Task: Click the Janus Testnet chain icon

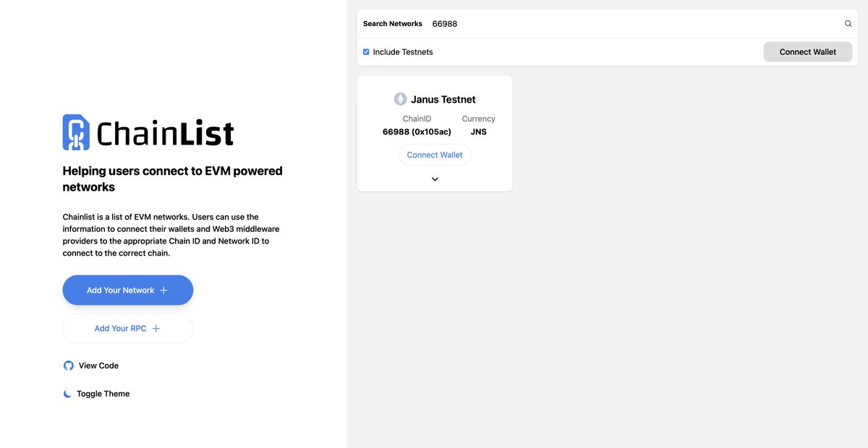Action: tap(400, 99)
